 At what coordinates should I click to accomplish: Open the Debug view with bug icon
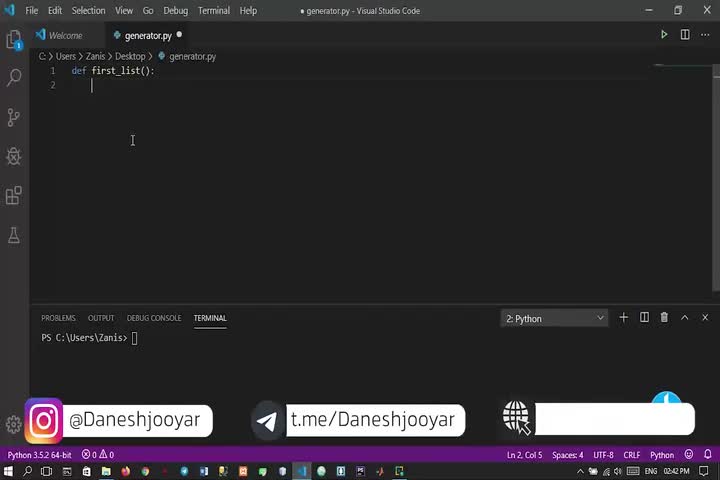pos(14,156)
